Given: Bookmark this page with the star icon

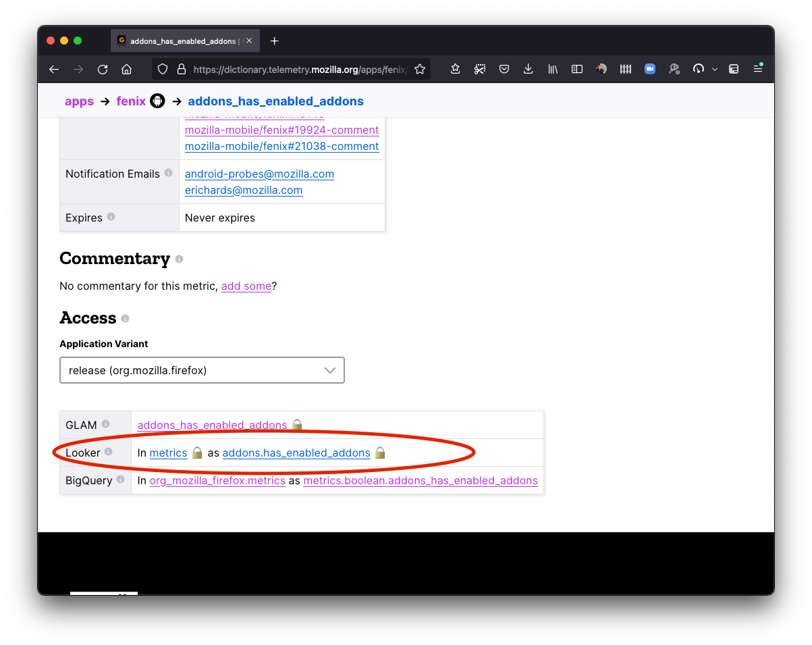Looking at the screenshot, I should pos(420,69).
